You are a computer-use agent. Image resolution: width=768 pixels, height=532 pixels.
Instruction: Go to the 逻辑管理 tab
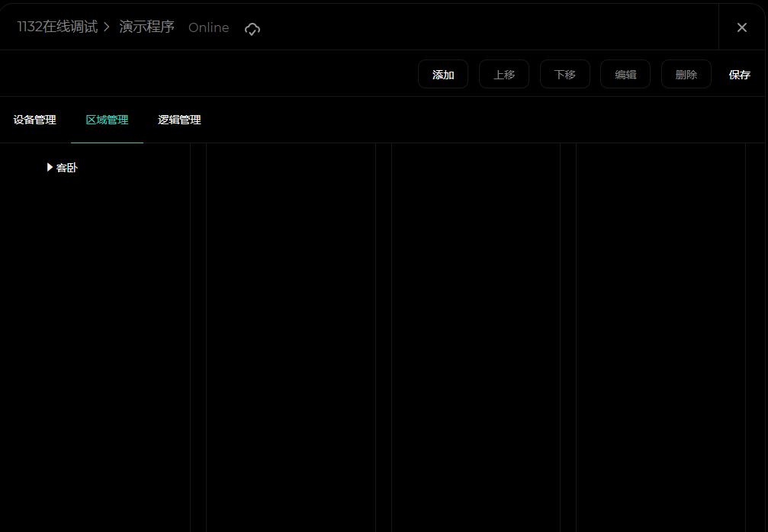[179, 120]
